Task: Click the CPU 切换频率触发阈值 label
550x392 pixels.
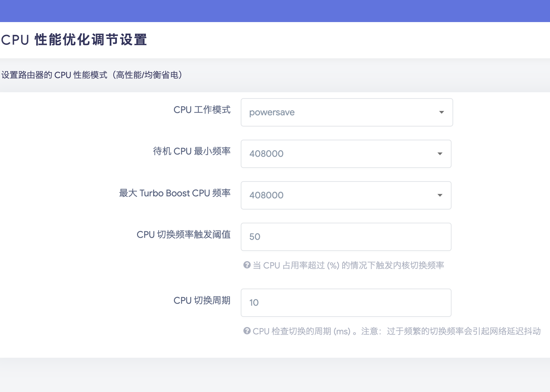Action: [183, 235]
